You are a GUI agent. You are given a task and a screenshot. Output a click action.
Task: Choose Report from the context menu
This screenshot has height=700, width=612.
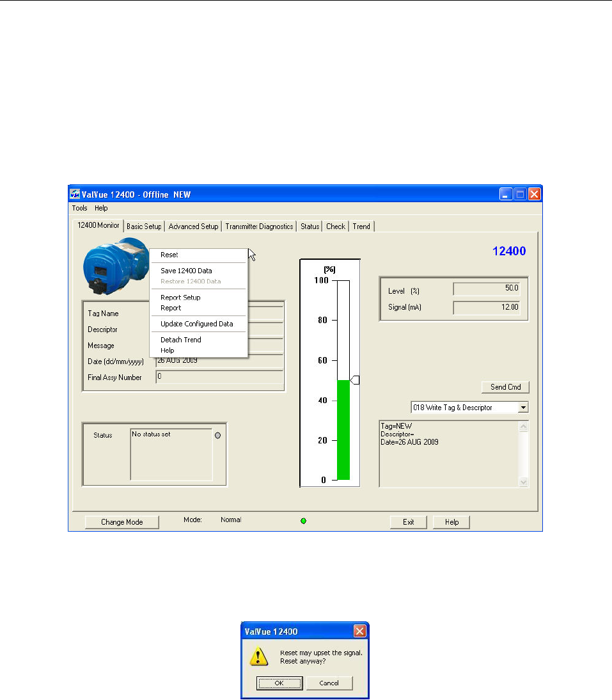pyautogui.click(x=198, y=308)
